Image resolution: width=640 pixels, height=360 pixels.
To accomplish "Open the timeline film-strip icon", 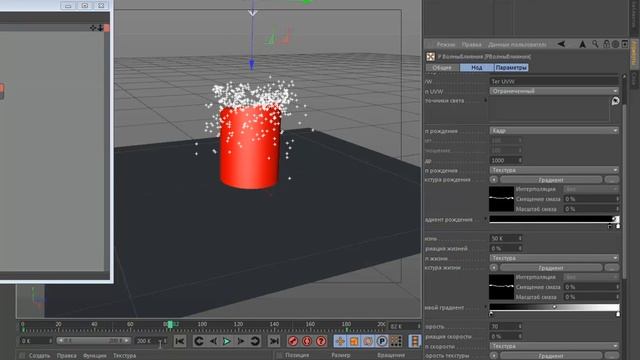I will click(415, 341).
